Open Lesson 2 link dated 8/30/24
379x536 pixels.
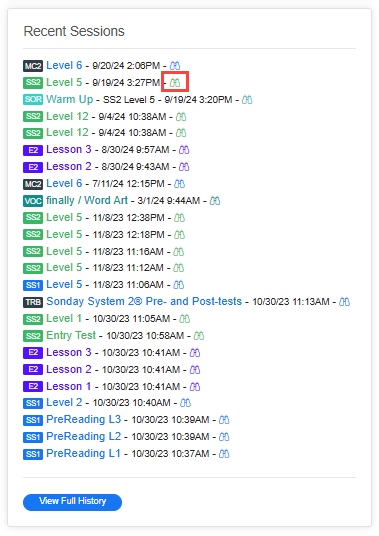click(69, 166)
